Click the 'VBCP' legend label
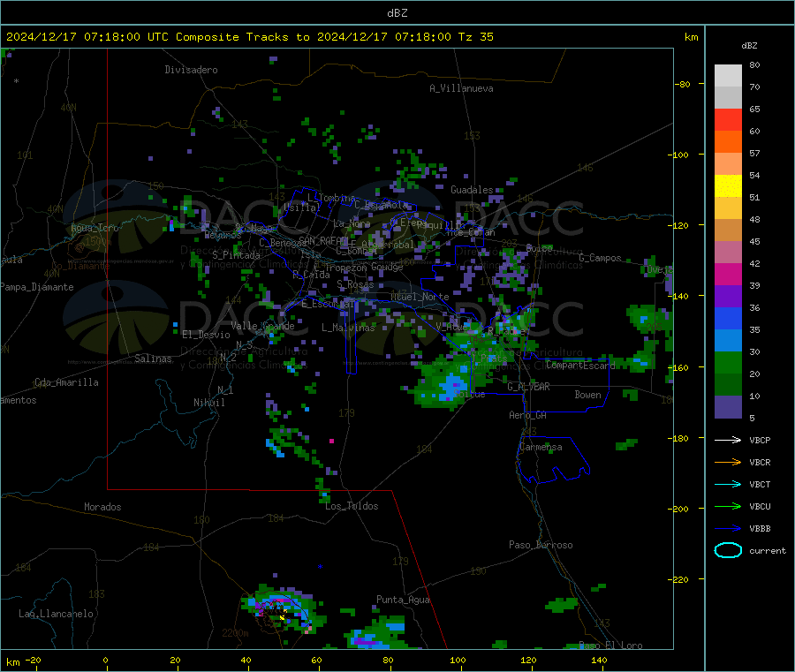Viewport: 795px width, 672px height. [760, 440]
